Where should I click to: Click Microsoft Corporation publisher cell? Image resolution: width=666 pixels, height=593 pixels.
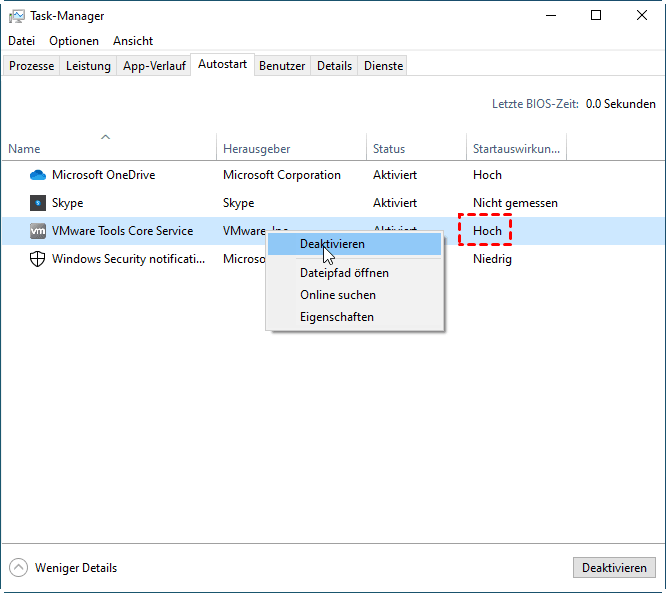pos(282,175)
